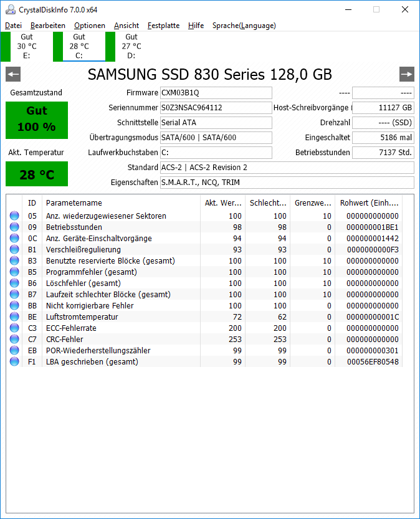Click the Akt. Wer... column header
420x519 pixels.
click(x=222, y=203)
